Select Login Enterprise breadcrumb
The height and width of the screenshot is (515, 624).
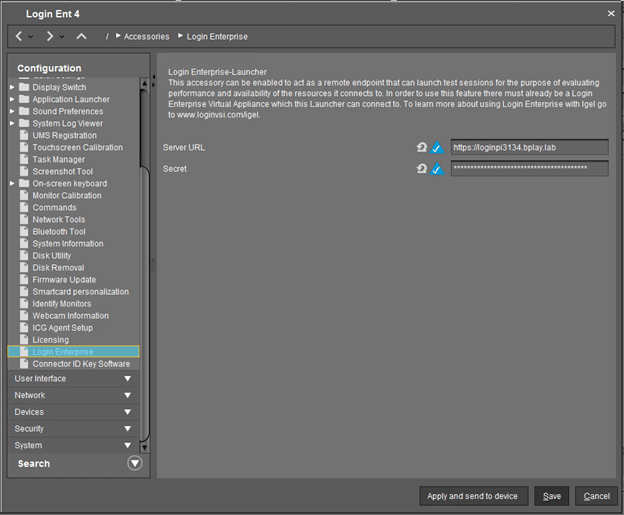[217, 37]
